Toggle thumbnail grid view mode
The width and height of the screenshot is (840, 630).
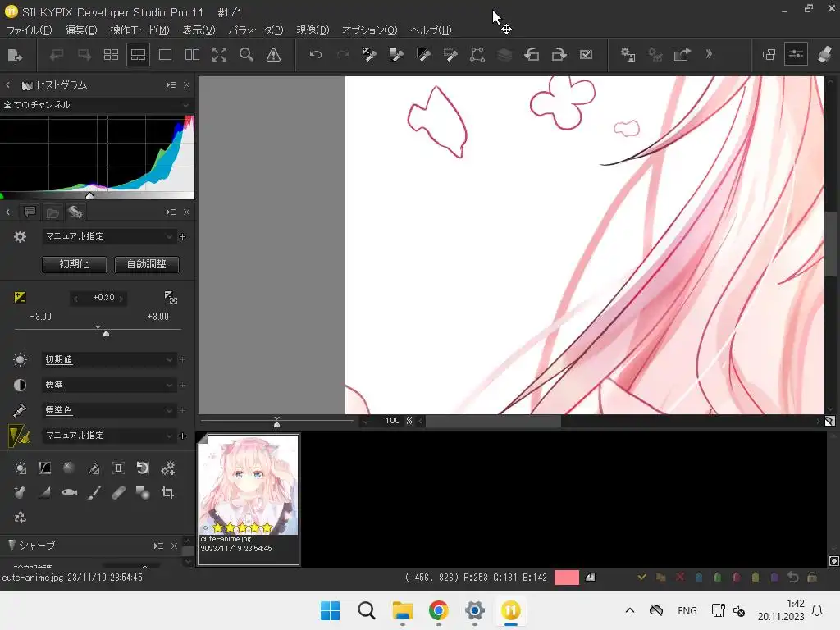point(111,55)
